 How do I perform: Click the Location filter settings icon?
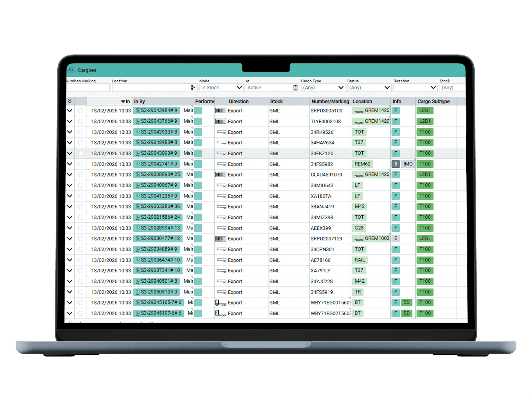(x=193, y=88)
